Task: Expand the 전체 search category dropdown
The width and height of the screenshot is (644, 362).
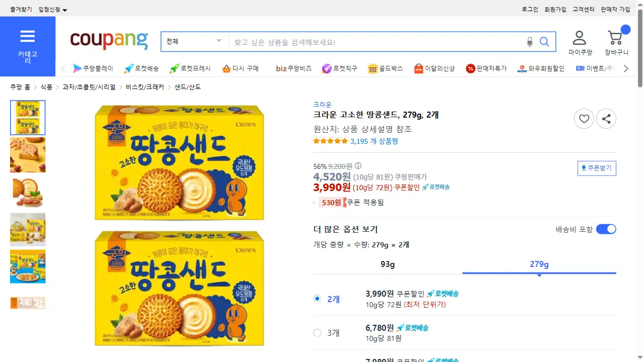Action: [195, 42]
